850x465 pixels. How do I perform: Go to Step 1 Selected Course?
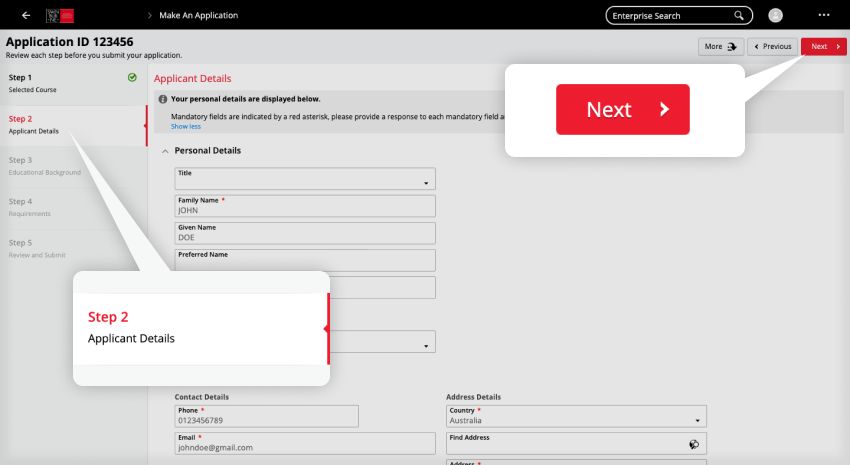coord(60,83)
